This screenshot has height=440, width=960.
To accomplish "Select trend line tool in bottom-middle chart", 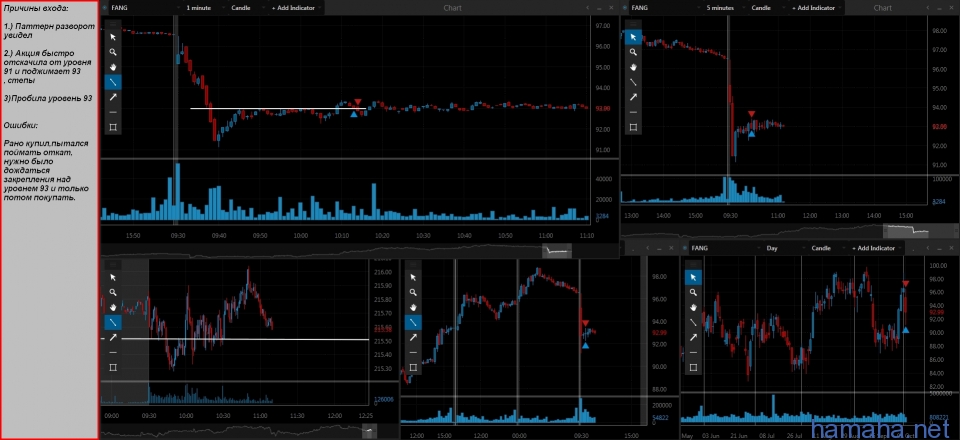I will [413, 322].
